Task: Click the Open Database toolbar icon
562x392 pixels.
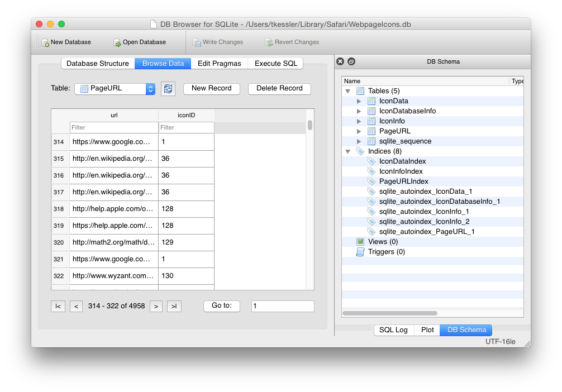Action: coord(117,43)
